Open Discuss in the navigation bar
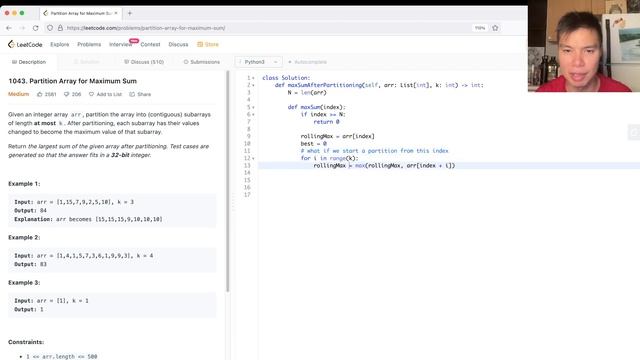 [x=178, y=44]
